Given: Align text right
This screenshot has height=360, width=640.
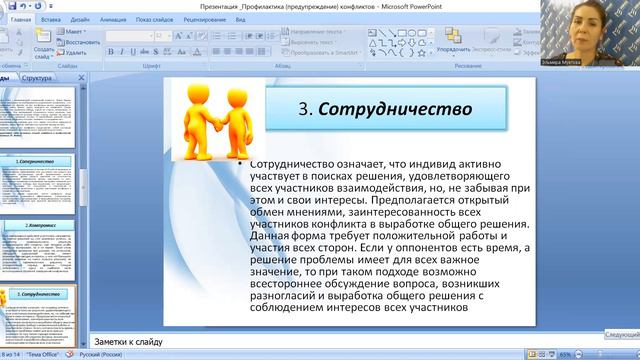Looking at the screenshot, I should tap(238, 51).
